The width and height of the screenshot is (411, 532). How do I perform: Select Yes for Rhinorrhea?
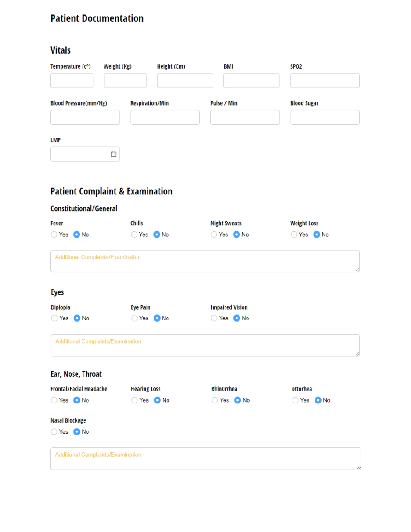[x=215, y=400]
